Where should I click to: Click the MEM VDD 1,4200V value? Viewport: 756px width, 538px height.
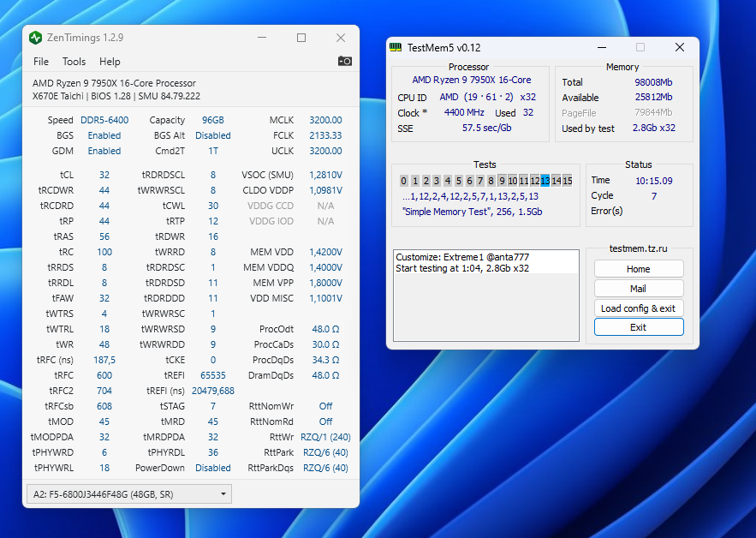pos(325,252)
